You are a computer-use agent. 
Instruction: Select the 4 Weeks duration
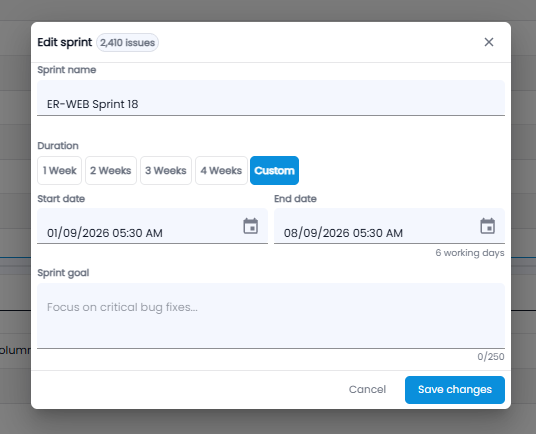click(221, 171)
